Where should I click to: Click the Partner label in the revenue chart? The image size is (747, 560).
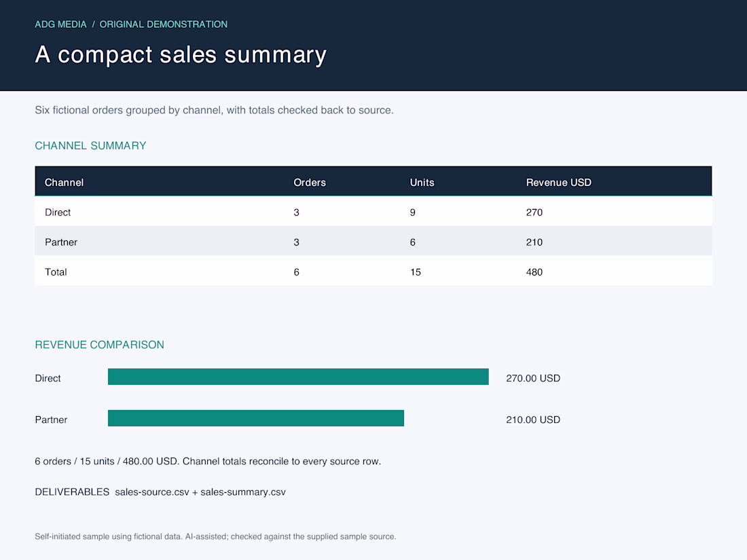(x=51, y=419)
